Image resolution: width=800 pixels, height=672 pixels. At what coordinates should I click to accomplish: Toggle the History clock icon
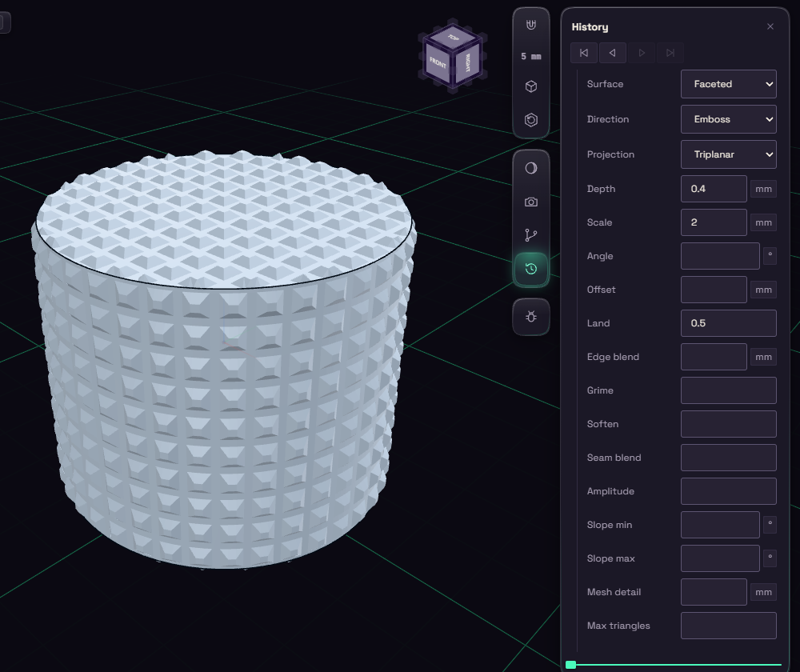(x=531, y=269)
